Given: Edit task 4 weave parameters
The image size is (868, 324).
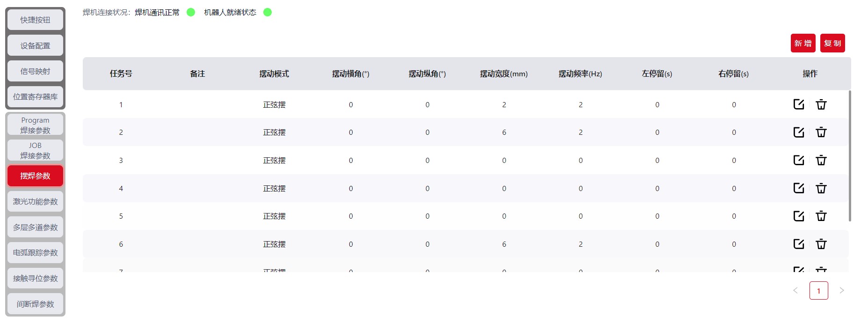Looking at the screenshot, I should click(798, 188).
